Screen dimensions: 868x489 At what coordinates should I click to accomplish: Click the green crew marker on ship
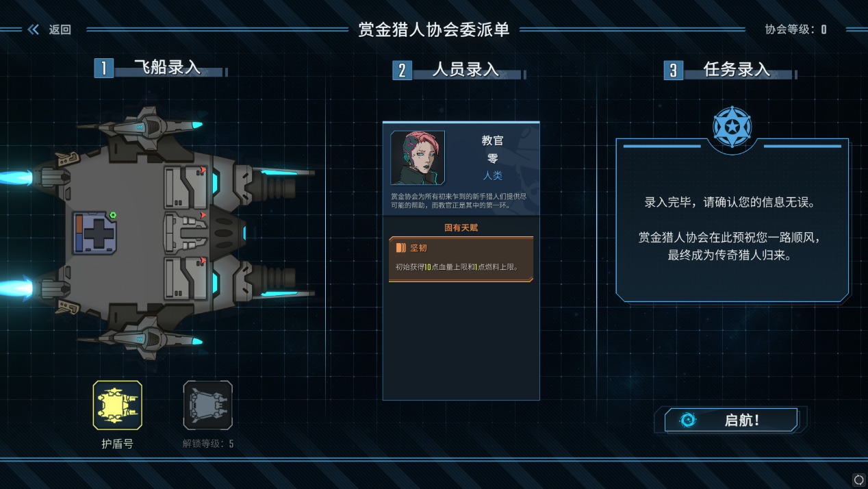click(x=113, y=215)
